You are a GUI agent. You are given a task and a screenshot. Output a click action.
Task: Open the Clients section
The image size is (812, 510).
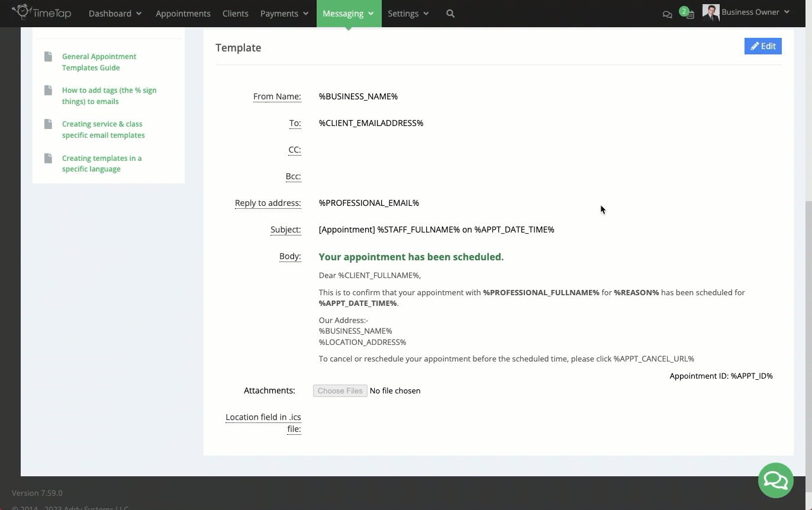[x=235, y=13]
